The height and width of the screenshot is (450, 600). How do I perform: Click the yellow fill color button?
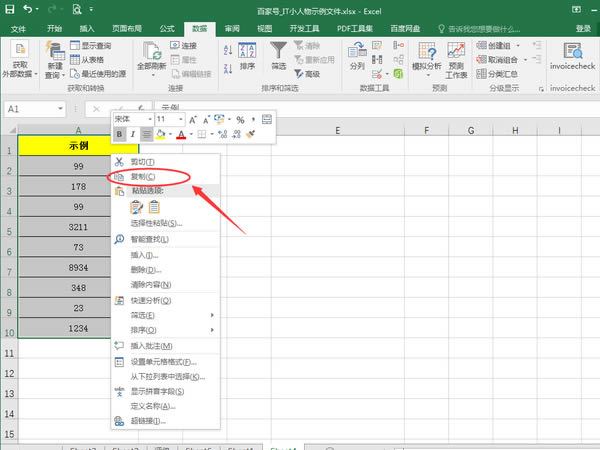point(161,134)
